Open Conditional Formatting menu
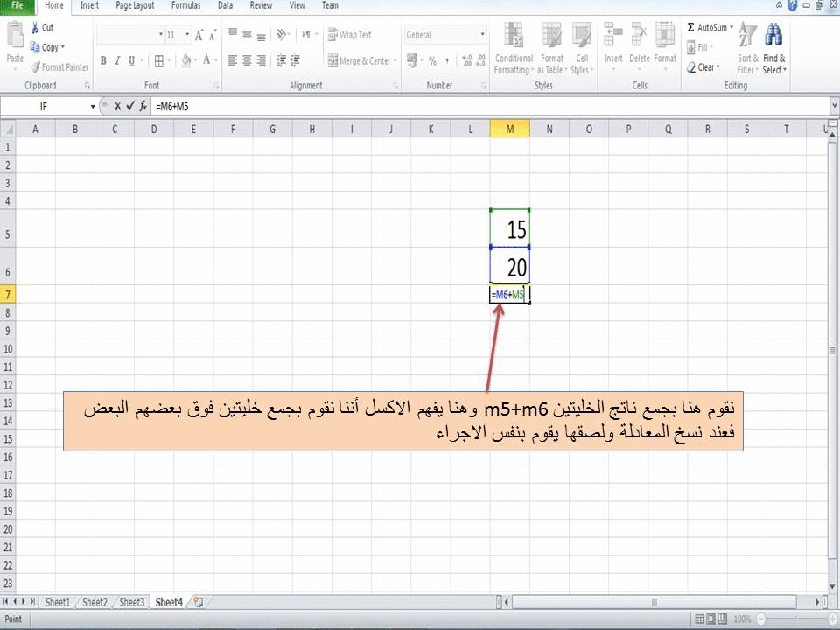The height and width of the screenshot is (630, 840). 514,48
